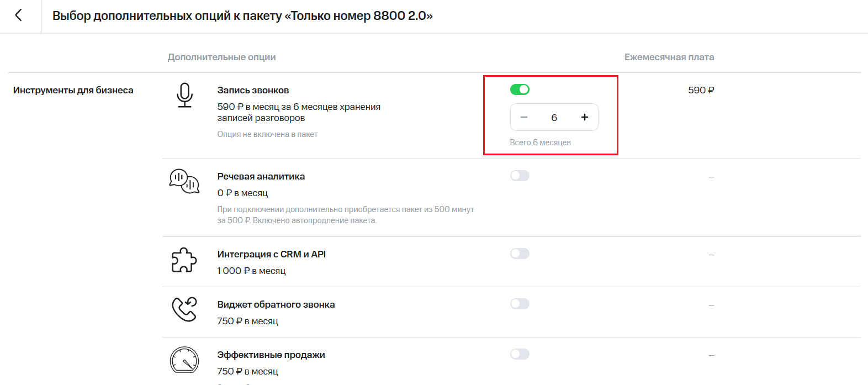Click the microphone icon for call recording
Image resolution: width=868 pixels, height=385 pixels.
click(x=184, y=95)
